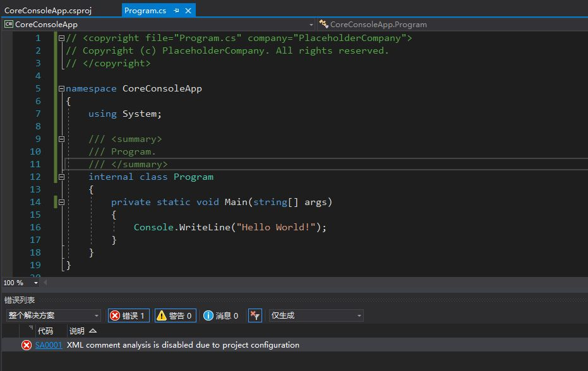Open the 仅生成 build filter dropdown
Screen dimensions: 588x371
click(316, 315)
